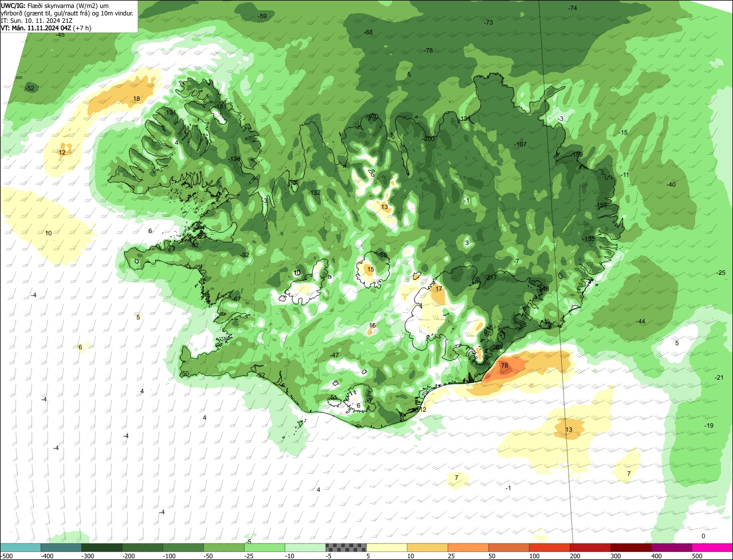Click the '-40' value on the map
The height and width of the screenshot is (560, 733).
click(671, 184)
